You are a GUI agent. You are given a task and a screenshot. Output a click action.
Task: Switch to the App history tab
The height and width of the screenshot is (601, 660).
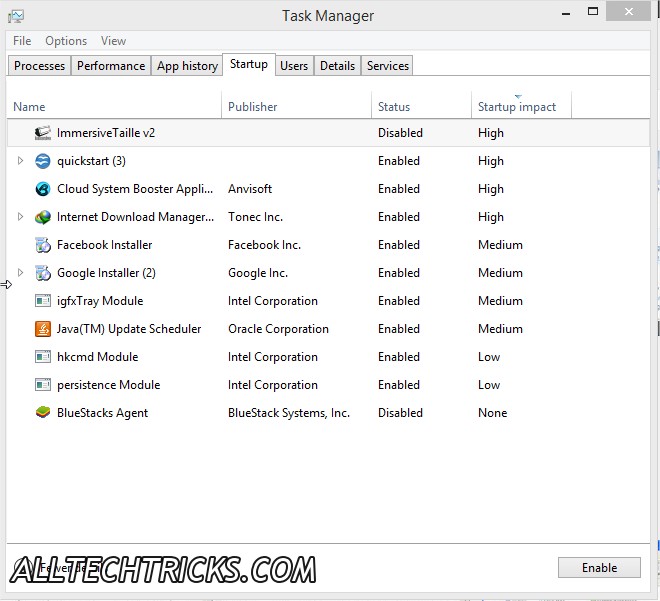tap(187, 66)
